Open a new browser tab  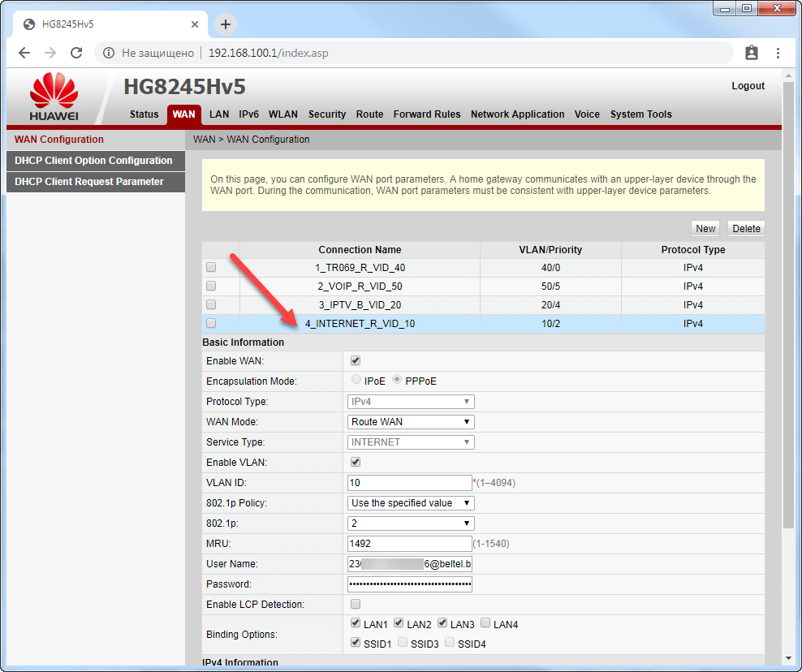coord(226,24)
